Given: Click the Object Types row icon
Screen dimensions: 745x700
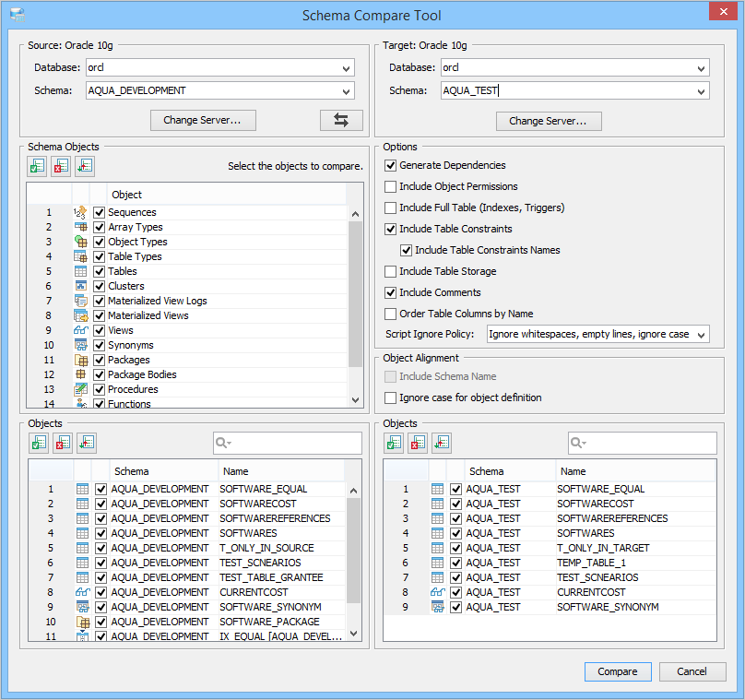Looking at the screenshot, I should 81,242.
